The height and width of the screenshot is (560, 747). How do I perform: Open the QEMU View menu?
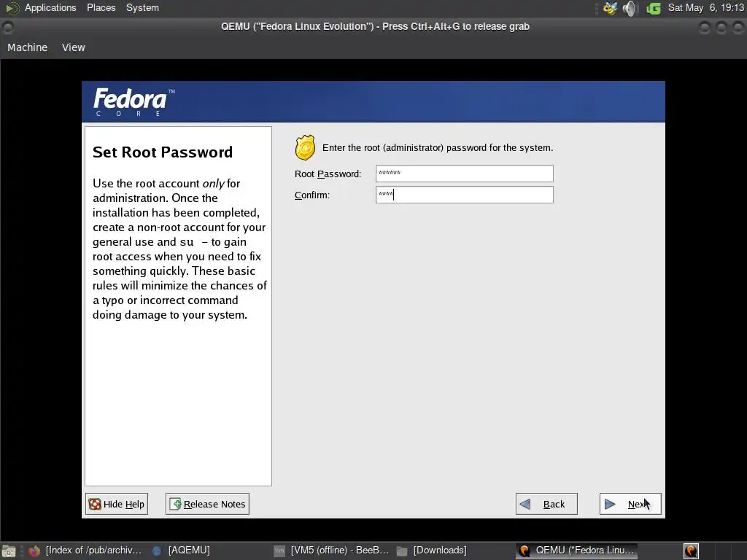click(74, 47)
